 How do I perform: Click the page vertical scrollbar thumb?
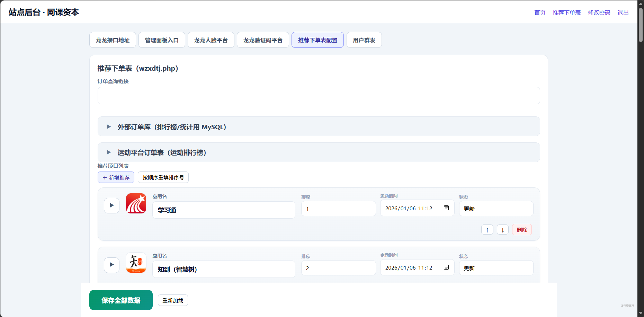click(x=641, y=24)
